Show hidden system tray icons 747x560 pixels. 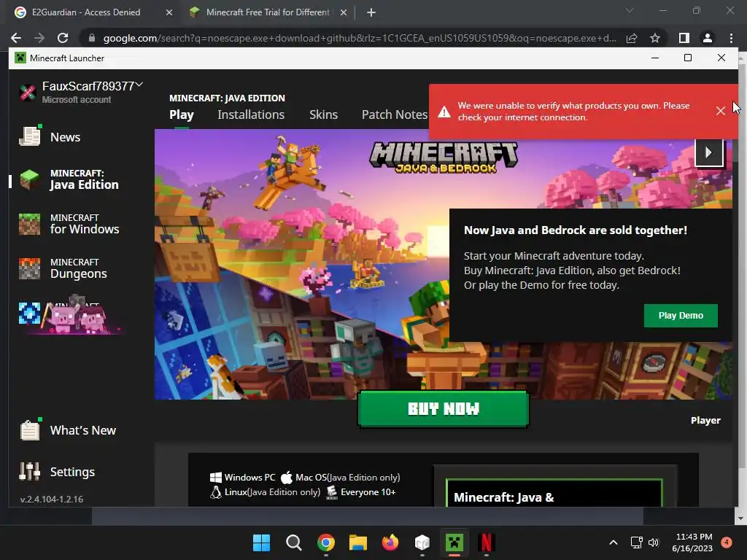point(614,542)
